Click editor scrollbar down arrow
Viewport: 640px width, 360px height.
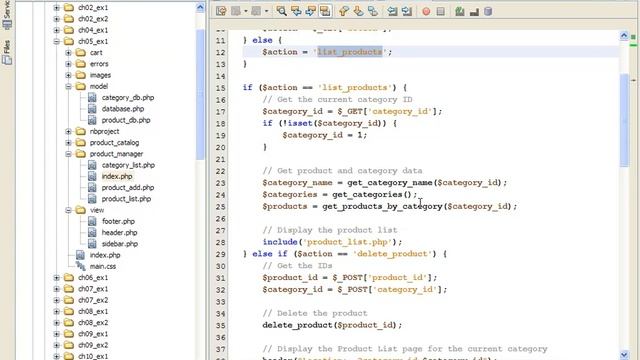(624, 355)
